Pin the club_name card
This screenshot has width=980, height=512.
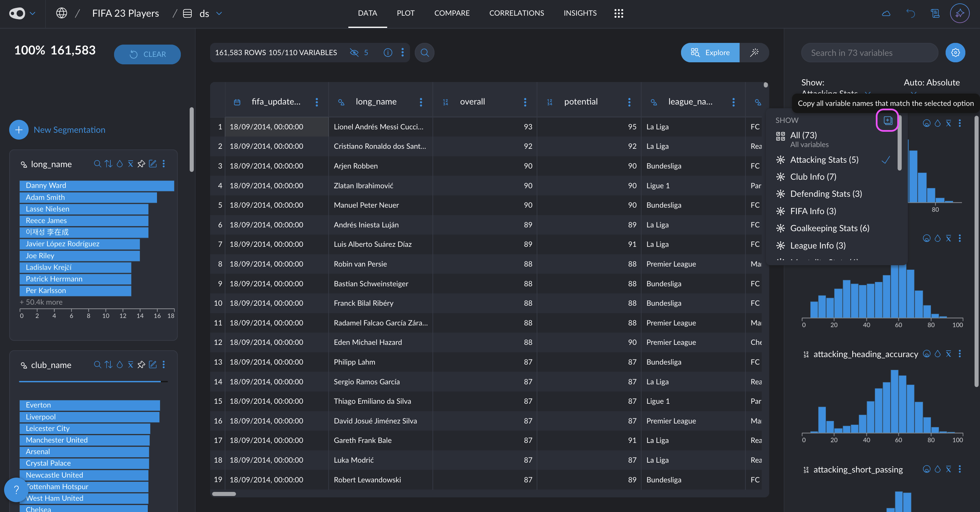[141, 365]
